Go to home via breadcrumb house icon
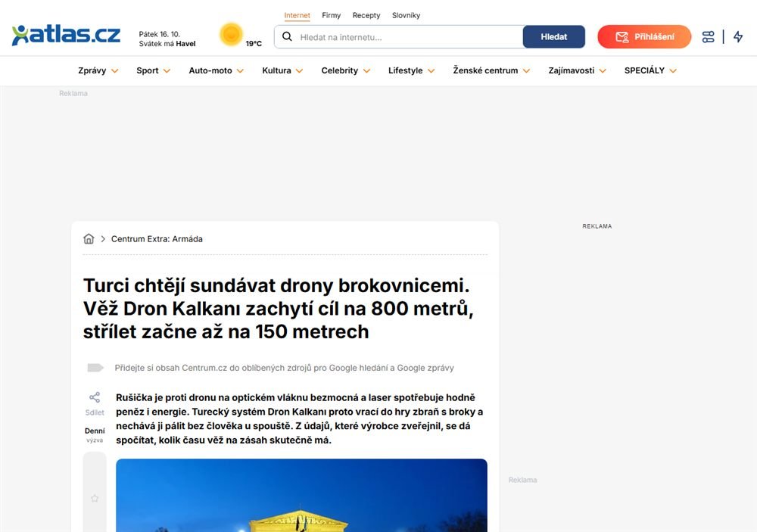 (89, 238)
